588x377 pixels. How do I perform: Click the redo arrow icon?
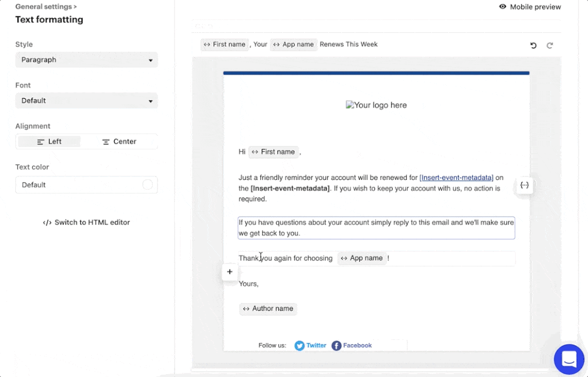550,45
